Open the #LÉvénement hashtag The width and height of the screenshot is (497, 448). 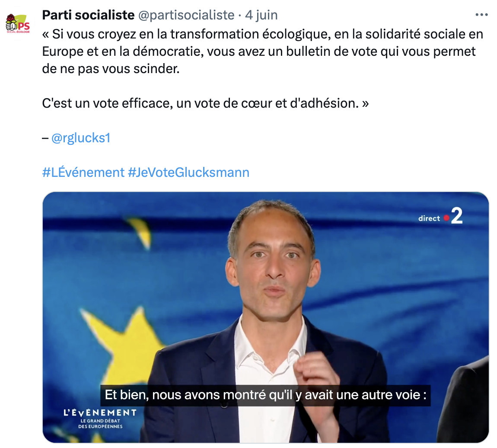(x=83, y=173)
